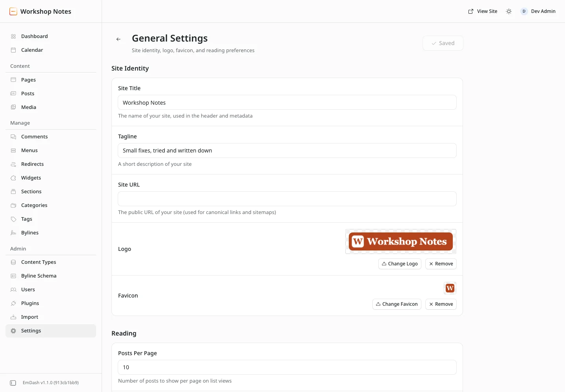Viewport: 565px width, 392px height.
Task: Click the Media image icon
Action: (13, 107)
